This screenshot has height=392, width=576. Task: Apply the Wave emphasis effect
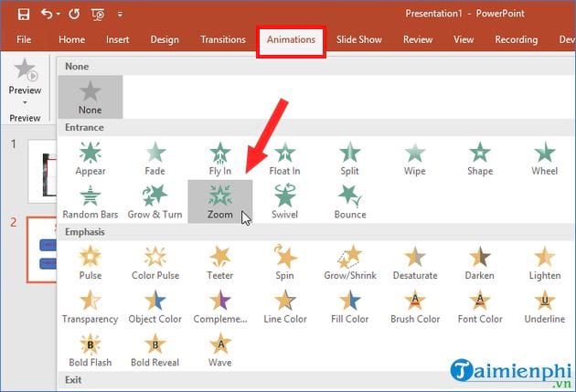click(220, 349)
